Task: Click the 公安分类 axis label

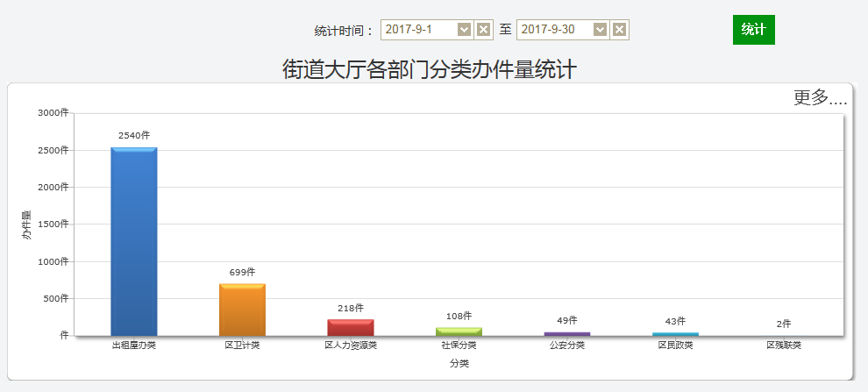Action: click(567, 346)
